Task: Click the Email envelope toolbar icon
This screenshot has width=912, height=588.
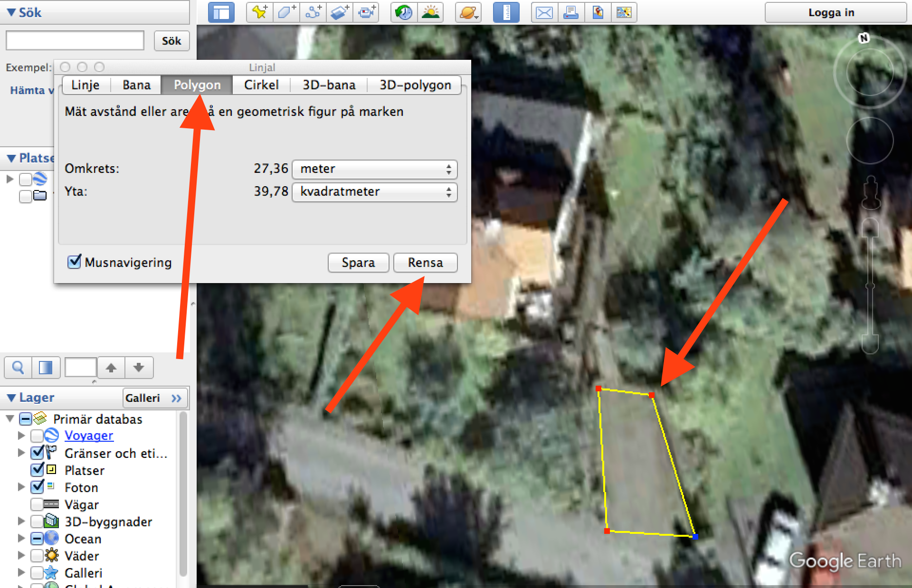Action: point(544,12)
